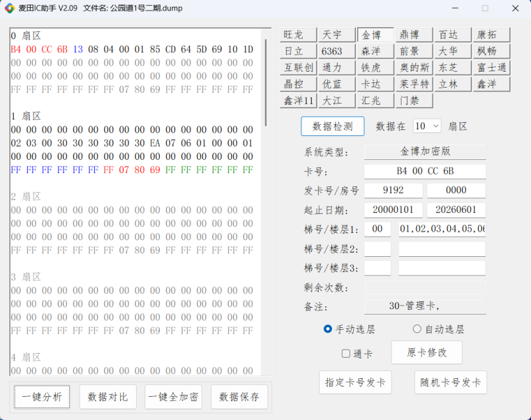
Task: Save data with 数据保存 button
Action: (239, 397)
